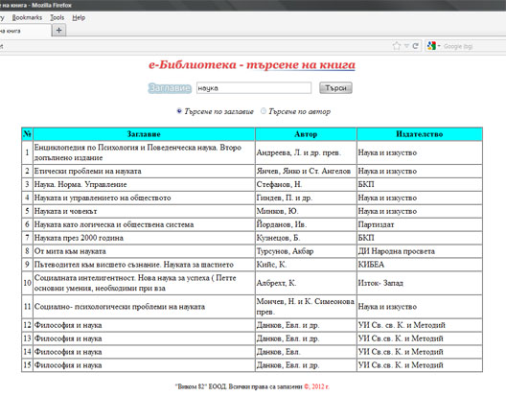This screenshot has height=420, width=506.
Task: Click author 'Турсунов, Акбар'
Action: point(285,251)
